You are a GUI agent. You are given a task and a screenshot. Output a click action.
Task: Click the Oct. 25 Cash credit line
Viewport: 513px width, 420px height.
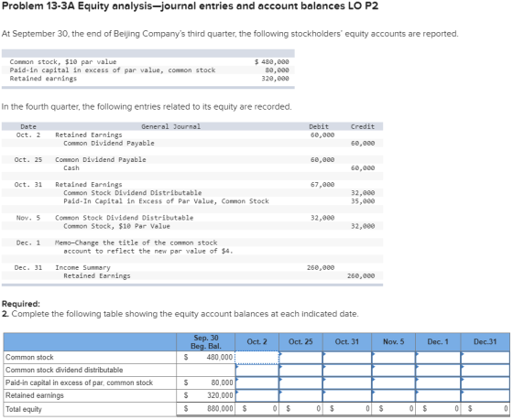tap(71, 168)
